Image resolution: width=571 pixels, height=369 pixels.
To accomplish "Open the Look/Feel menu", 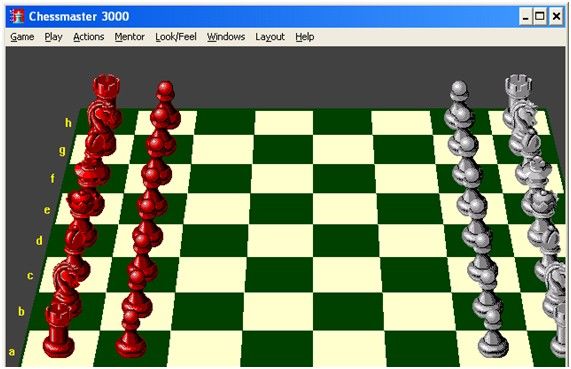I will coord(176,37).
